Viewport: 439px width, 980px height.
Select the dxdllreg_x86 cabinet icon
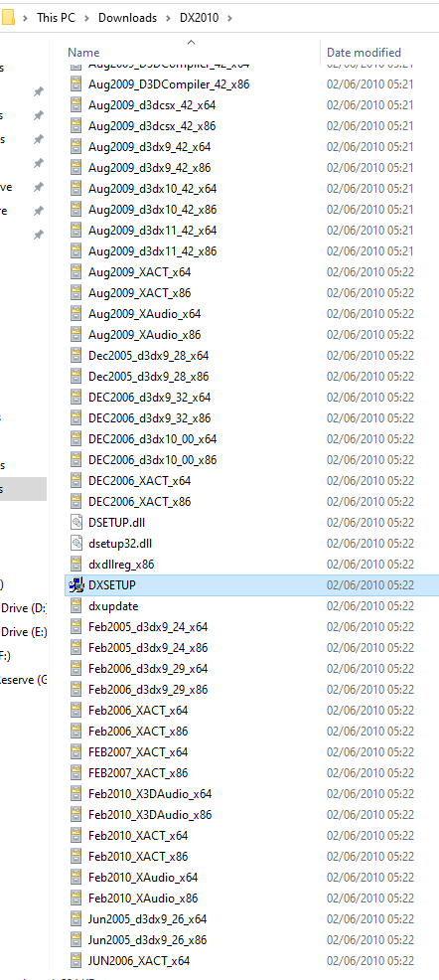pyautogui.click(x=76, y=564)
